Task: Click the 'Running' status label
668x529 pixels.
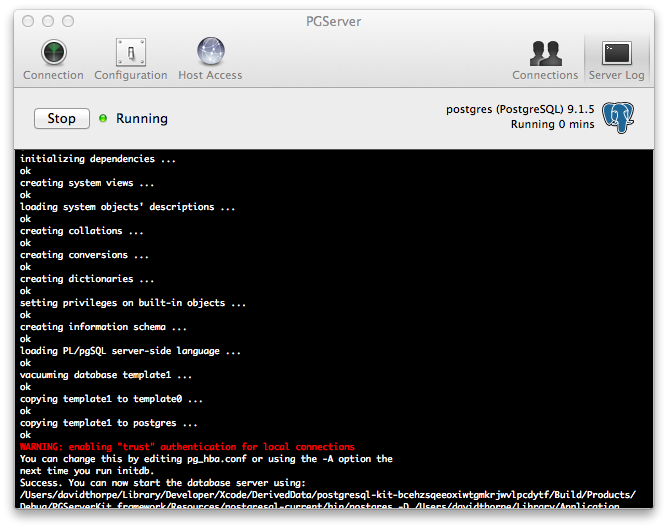Action: tap(142, 118)
